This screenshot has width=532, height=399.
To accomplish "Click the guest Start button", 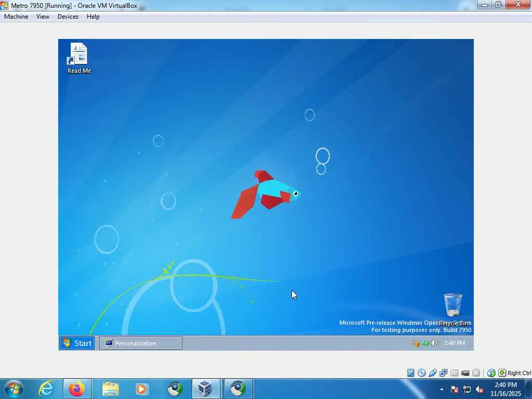I will (x=77, y=343).
